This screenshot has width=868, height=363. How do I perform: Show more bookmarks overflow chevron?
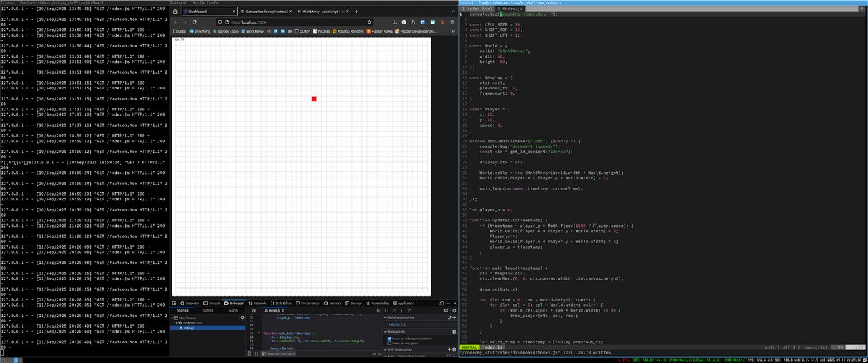click(453, 31)
